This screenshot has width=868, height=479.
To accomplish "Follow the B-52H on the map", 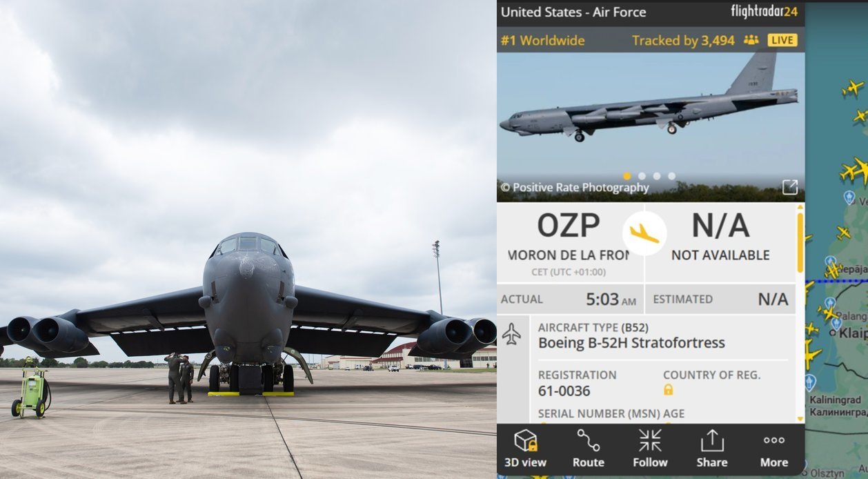I will coord(650,449).
